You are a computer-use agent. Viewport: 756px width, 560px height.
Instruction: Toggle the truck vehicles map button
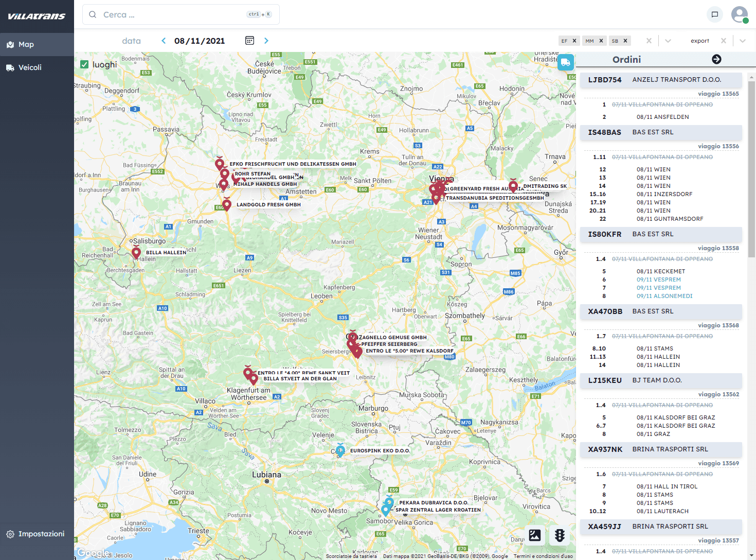point(566,63)
